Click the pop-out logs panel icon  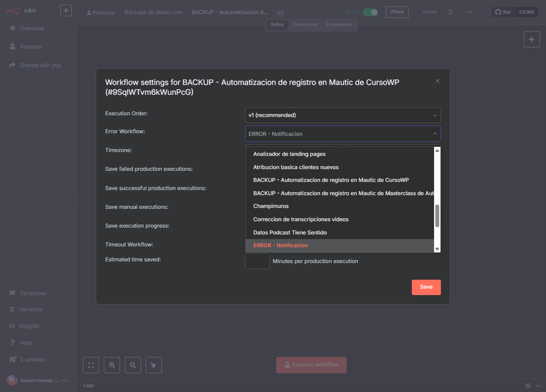(x=528, y=386)
